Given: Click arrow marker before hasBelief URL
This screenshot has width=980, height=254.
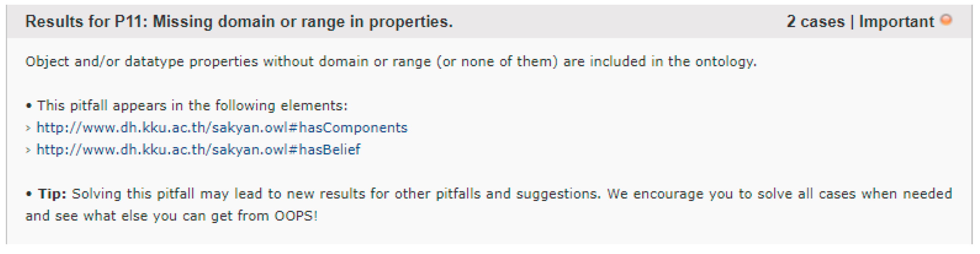Looking at the screenshot, I should click(x=28, y=150).
